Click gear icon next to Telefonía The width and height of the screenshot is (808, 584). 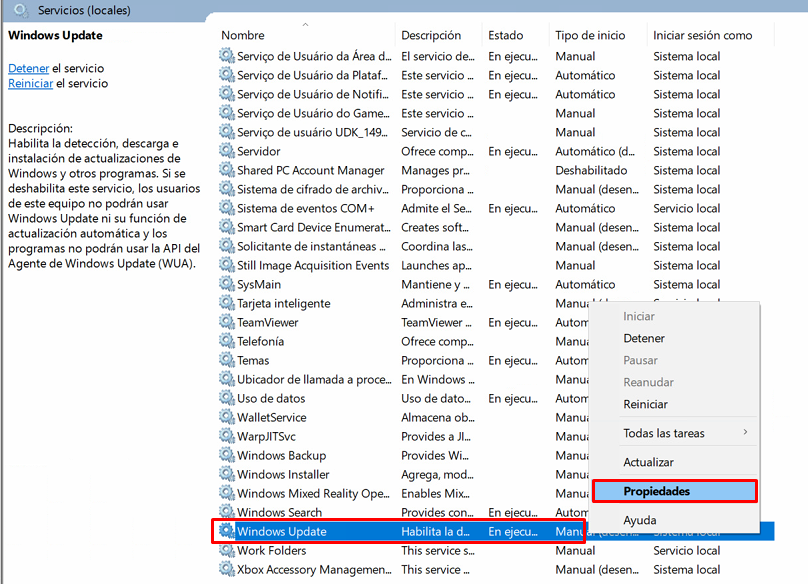click(x=227, y=341)
